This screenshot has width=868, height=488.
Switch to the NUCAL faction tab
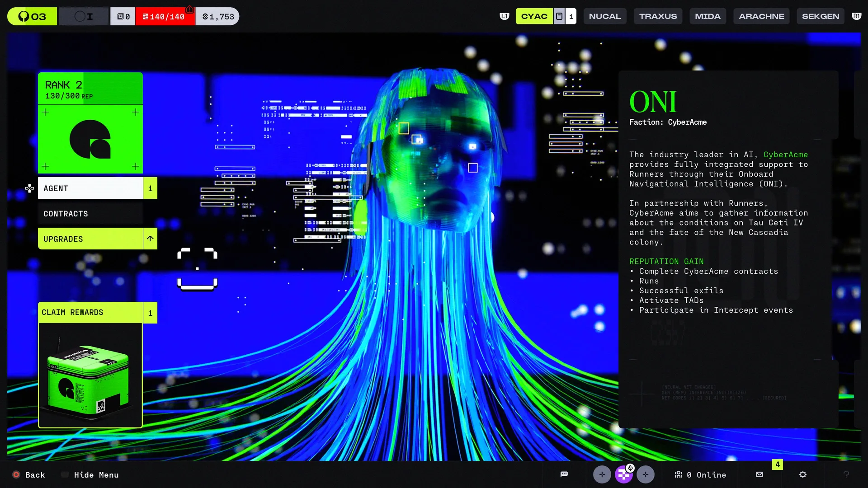point(604,16)
